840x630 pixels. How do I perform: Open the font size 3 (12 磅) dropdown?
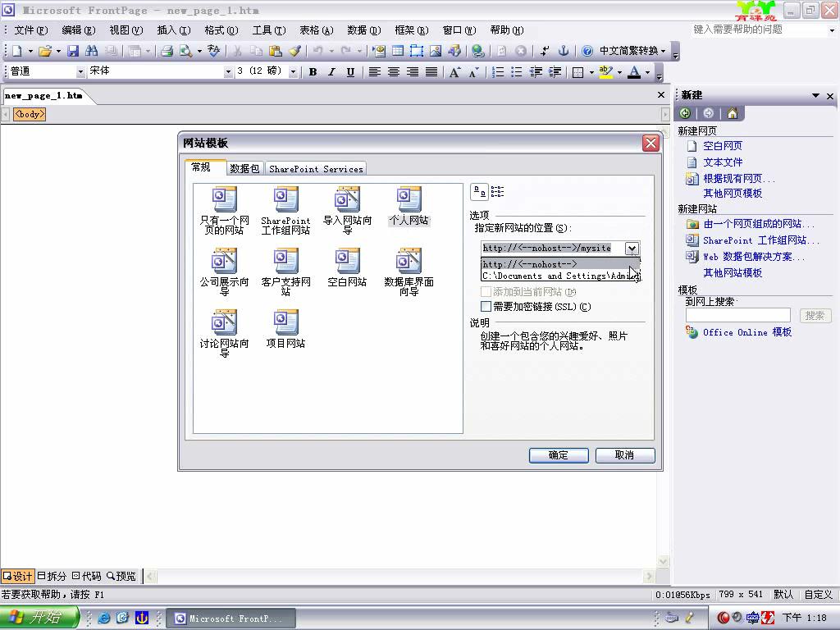293,71
